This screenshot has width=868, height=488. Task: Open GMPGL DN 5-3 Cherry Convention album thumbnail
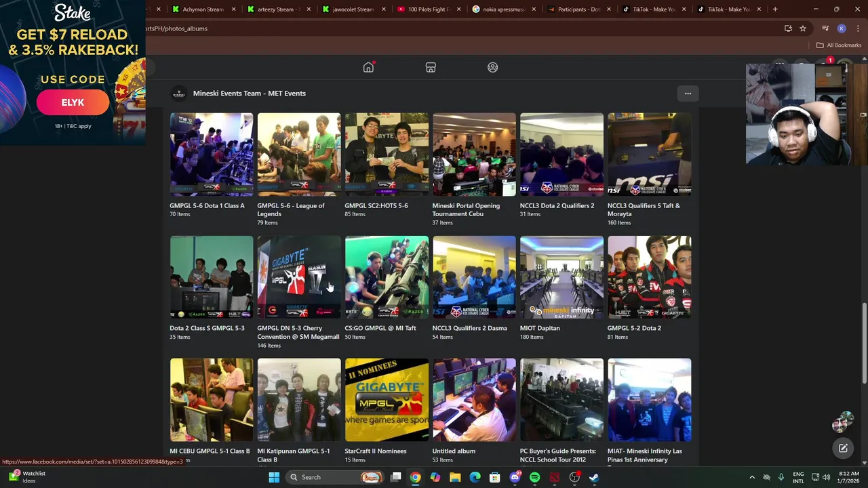[x=298, y=277]
